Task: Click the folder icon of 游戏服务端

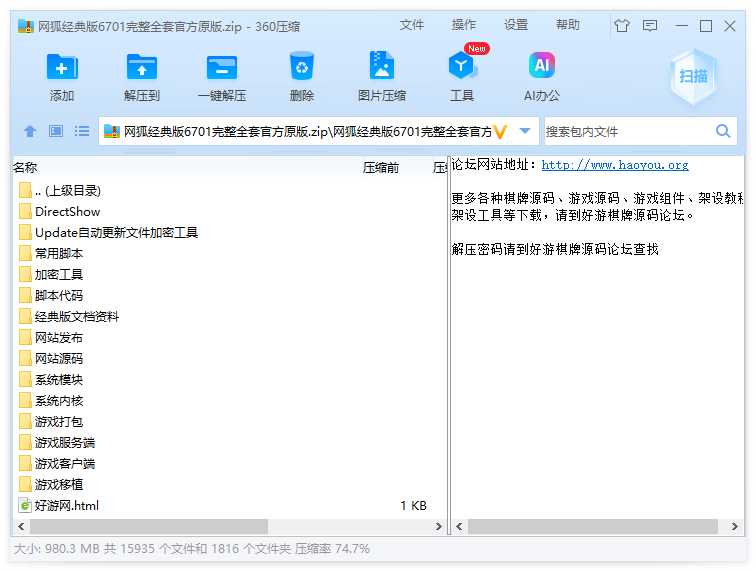Action: tap(26, 442)
